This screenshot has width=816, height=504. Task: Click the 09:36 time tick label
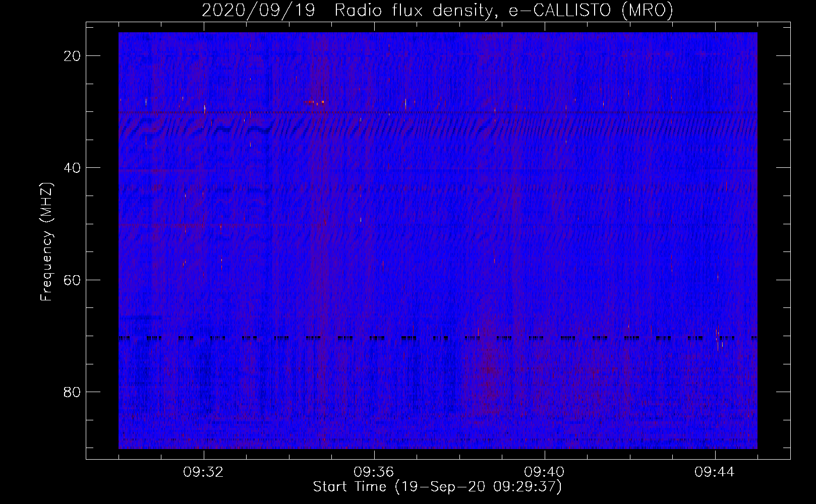(374, 472)
